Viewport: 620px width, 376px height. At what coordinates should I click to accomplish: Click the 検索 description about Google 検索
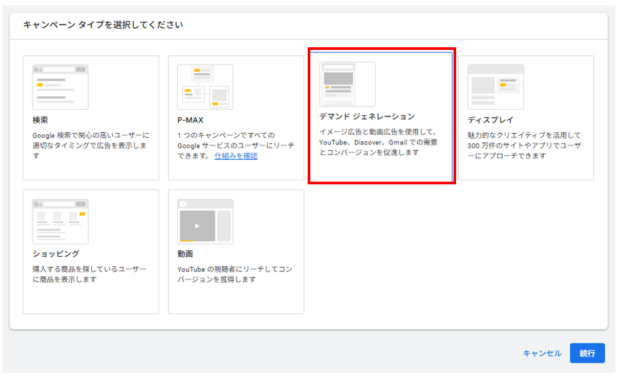(91, 145)
